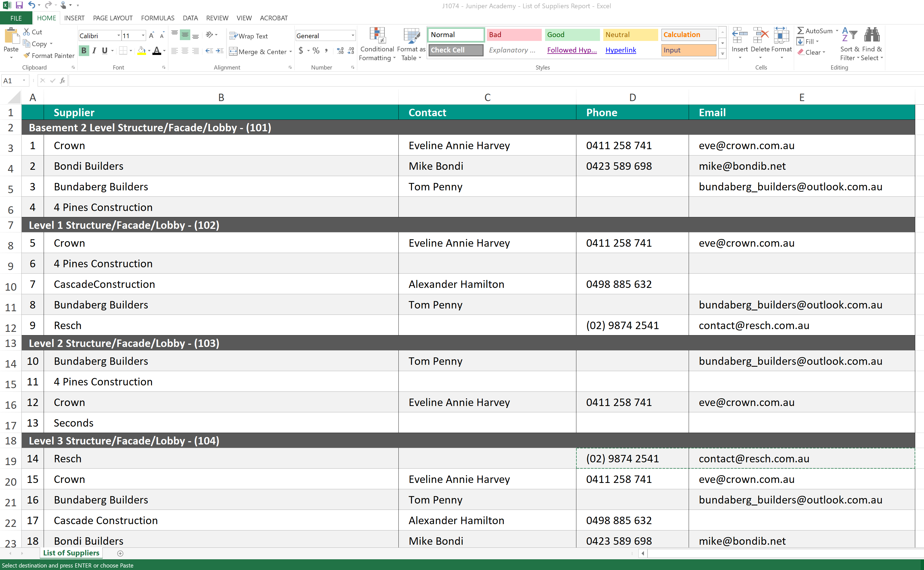This screenshot has height=570, width=924.
Task: Click Increase Decimal icon
Action: click(340, 51)
